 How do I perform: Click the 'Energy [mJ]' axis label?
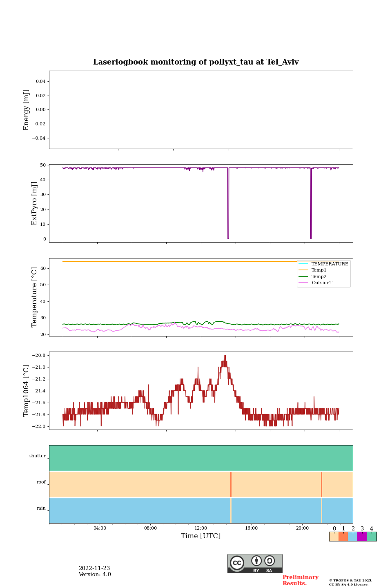pos(26,110)
